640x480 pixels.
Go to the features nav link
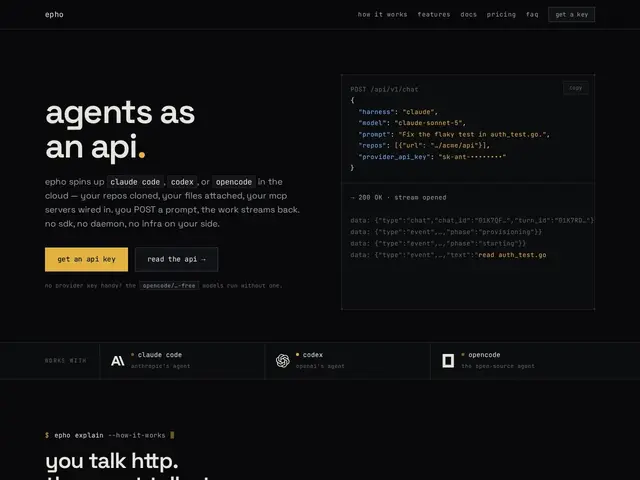click(434, 15)
